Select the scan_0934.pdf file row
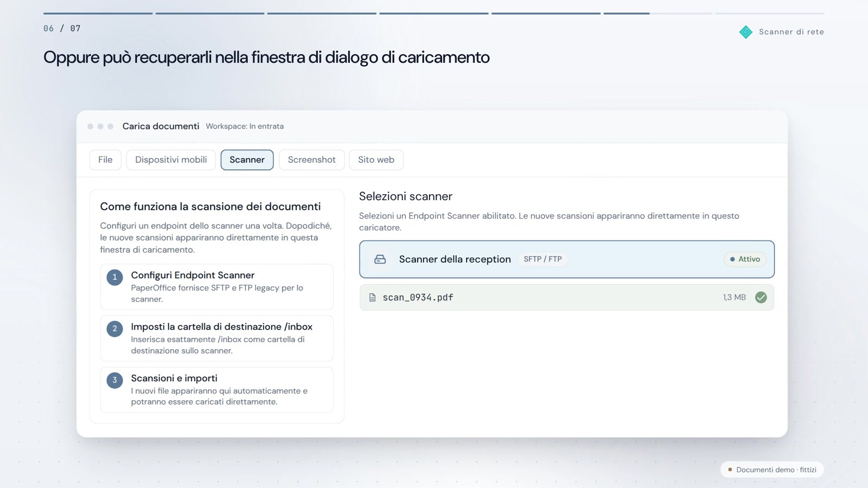Viewport: 868px width, 488px height. pos(566,297)
